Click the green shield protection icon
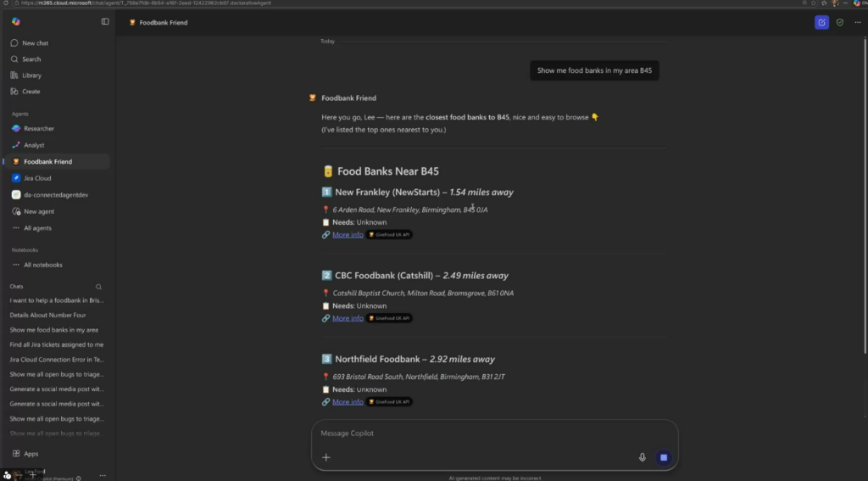The height and width of the screenshot is (481, 868). (x=840, y=23)
